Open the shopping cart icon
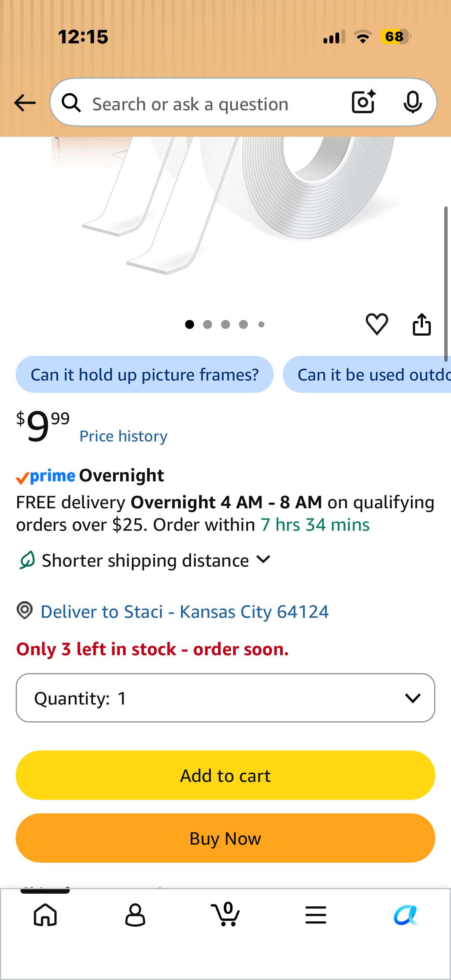 225,914
